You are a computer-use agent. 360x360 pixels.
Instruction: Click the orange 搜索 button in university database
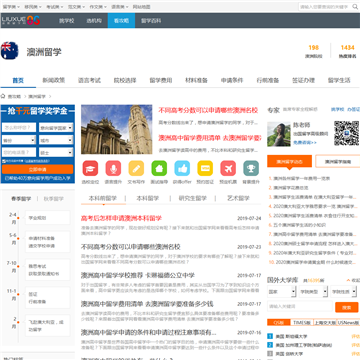347,307
